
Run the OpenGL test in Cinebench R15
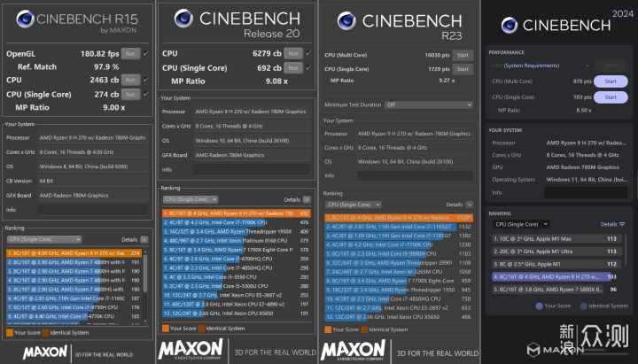tap(130, 54)
